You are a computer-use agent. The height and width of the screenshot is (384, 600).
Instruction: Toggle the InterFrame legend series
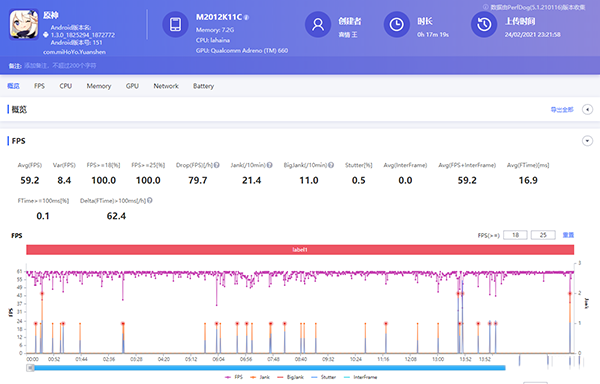[x=360, y=377]
